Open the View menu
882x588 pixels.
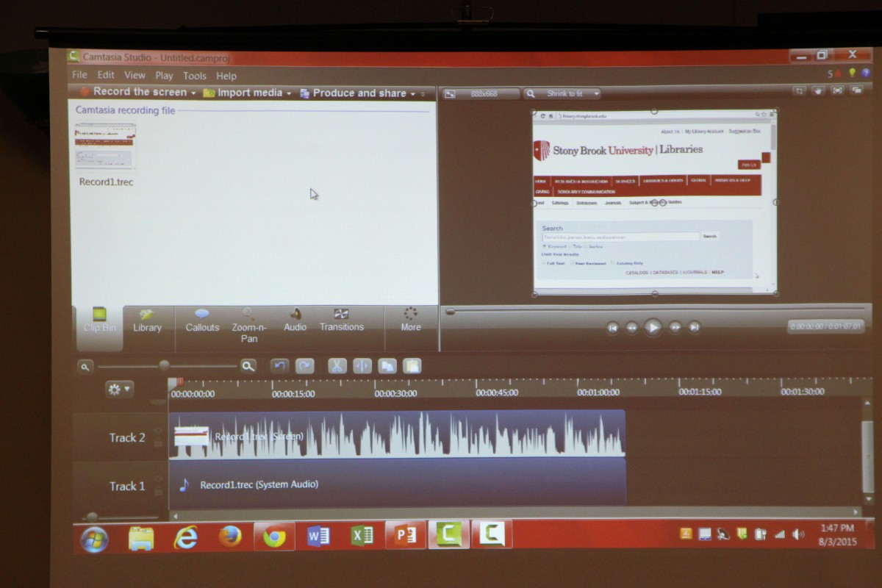135,75
